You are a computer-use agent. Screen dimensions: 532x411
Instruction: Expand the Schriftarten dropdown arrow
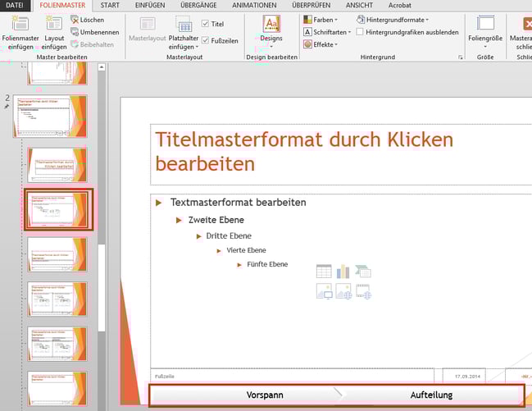(x=349, y=32)
